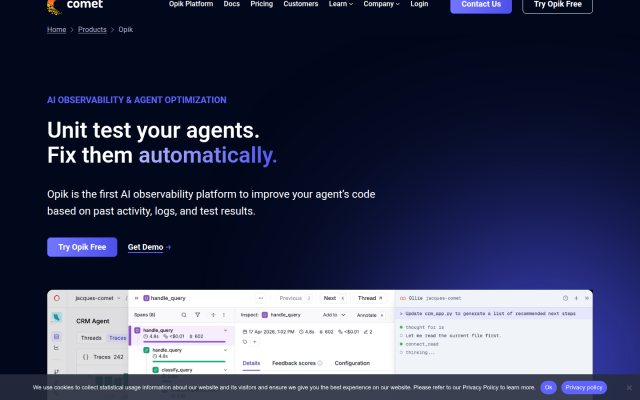Click the Previous trace button
Viewport: 640px width, 400px height.
pyautogui.click(x=296, y=298)
